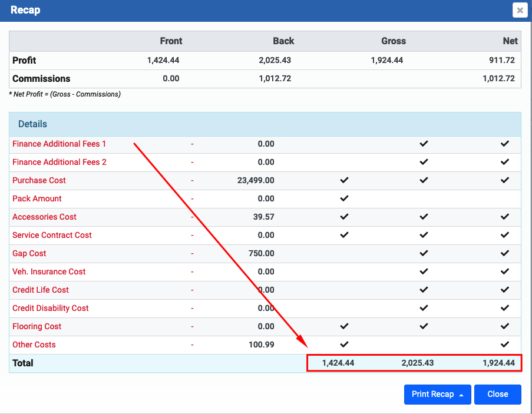Screen dimensions: 532x414
Task: Toggle the Gap Cost Back checkmark
Action: 424,253
